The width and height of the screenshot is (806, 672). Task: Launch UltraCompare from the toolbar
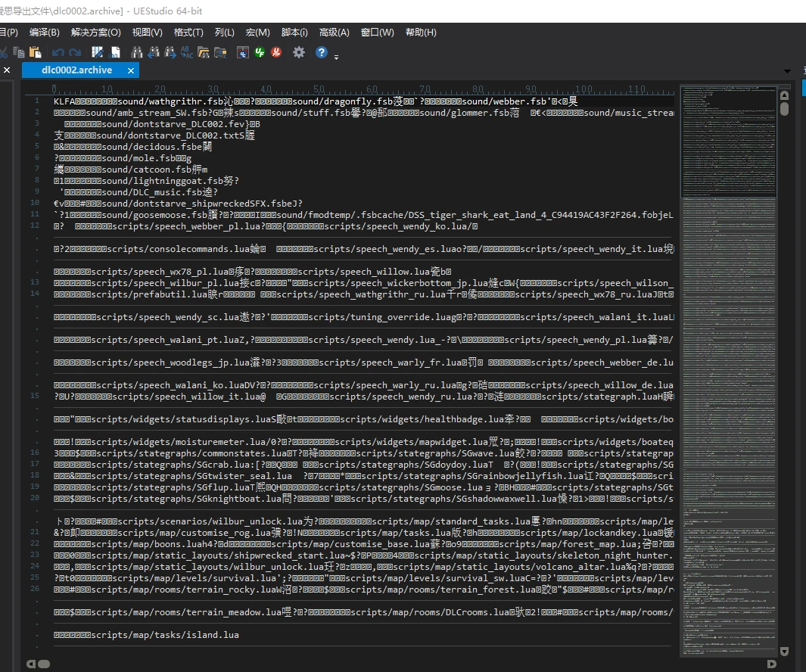click(243, 52)
